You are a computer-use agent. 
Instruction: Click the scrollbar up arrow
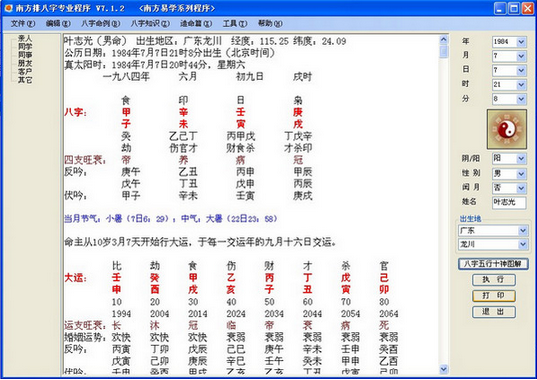pyautogui.click(x=444, y=40)
